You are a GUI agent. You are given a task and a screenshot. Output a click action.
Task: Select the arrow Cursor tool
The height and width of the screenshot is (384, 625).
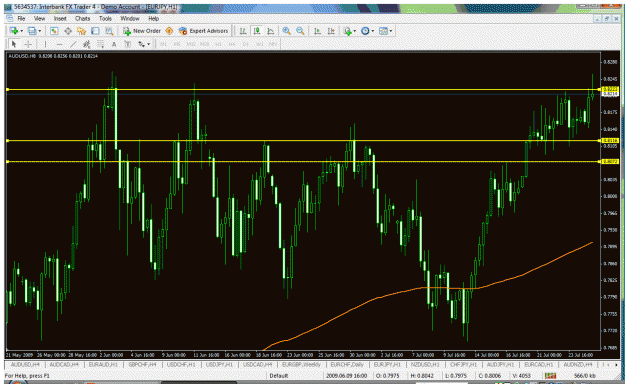click(14, 44)
